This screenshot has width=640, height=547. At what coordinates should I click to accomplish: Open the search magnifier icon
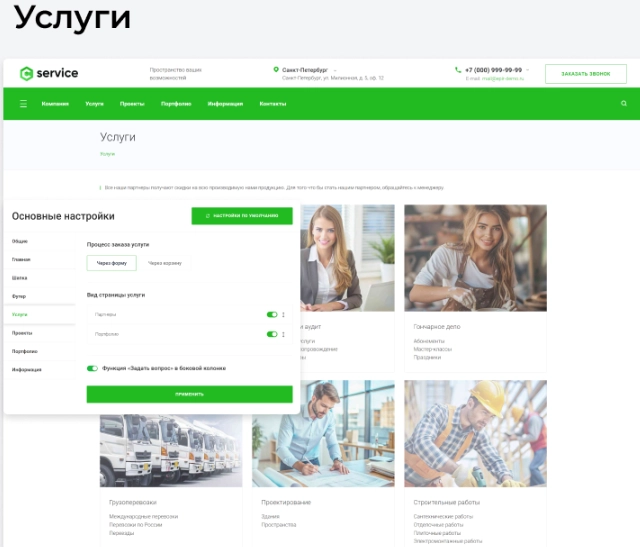click(x=624, y=103)
